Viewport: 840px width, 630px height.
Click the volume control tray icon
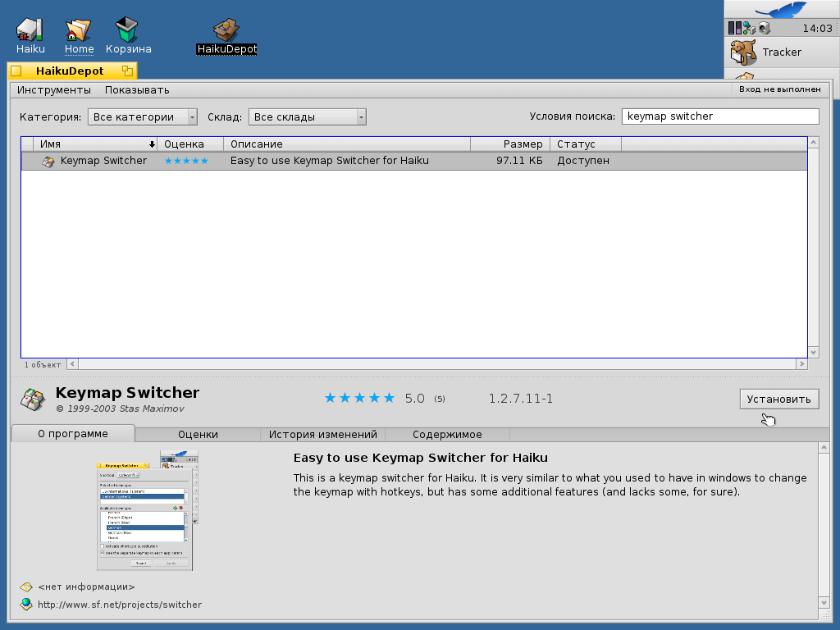pyautogui.click(x=765, y=28)
